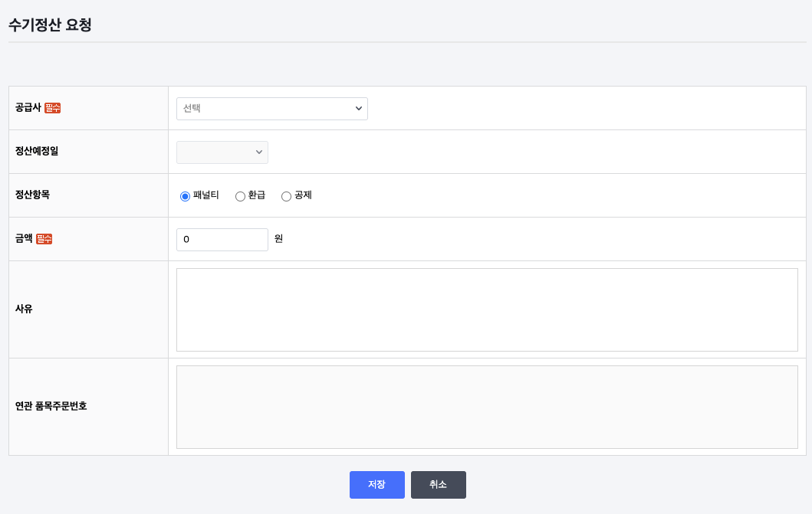Screen dimensions: 812x514
Task: Click the 정산예정일 row label
Action: 37,152
